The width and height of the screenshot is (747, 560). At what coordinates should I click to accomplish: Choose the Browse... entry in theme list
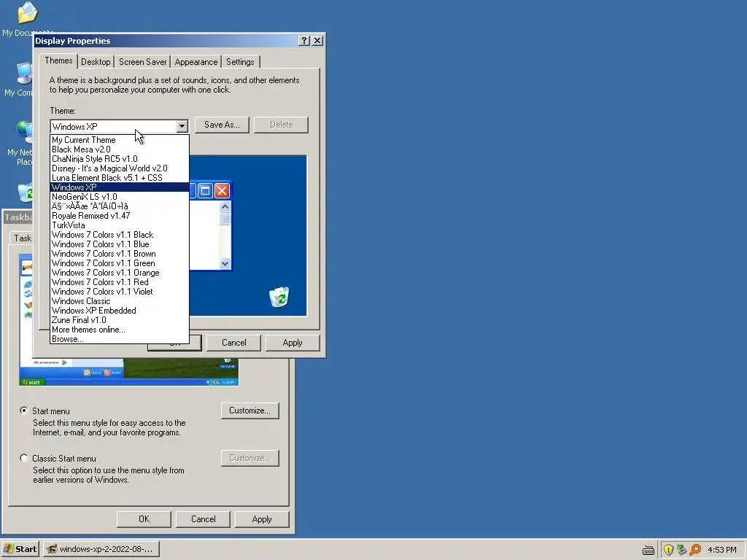120,339
